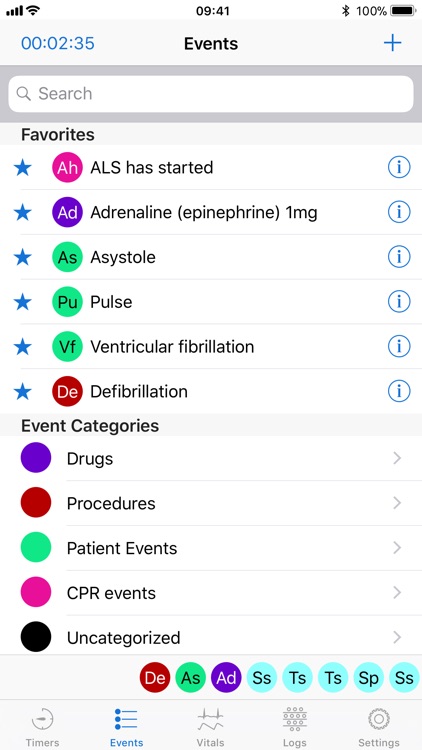Open info icon for Defibrillation
Image resolution: width=422 pixels, height=750 pixels.
399,391
